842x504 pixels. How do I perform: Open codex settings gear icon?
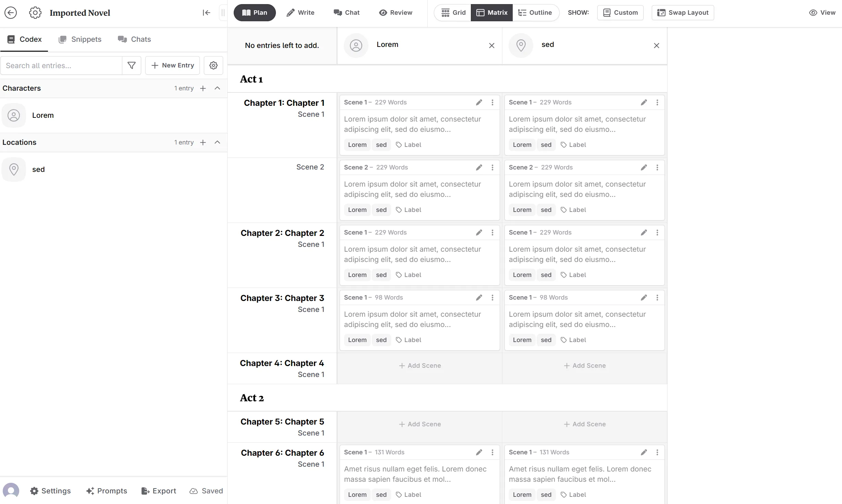pos(213,65)
